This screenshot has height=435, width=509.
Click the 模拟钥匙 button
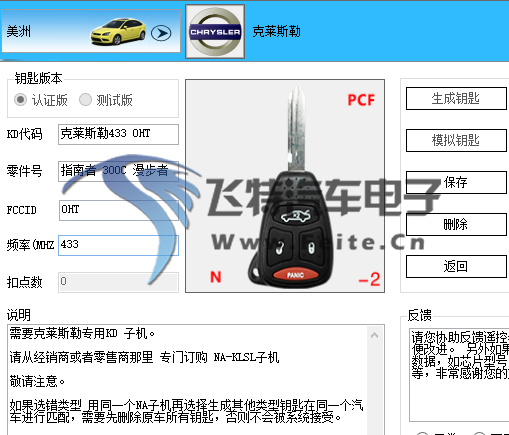[456, 140]
